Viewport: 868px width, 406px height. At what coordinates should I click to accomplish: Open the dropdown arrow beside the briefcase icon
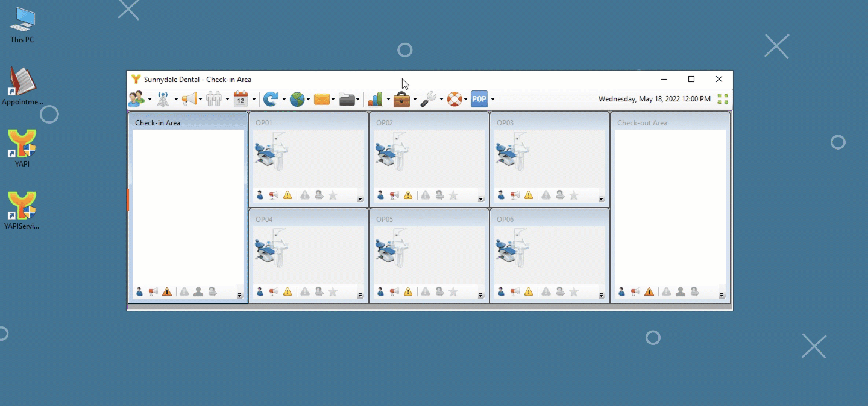click(415, 100)
